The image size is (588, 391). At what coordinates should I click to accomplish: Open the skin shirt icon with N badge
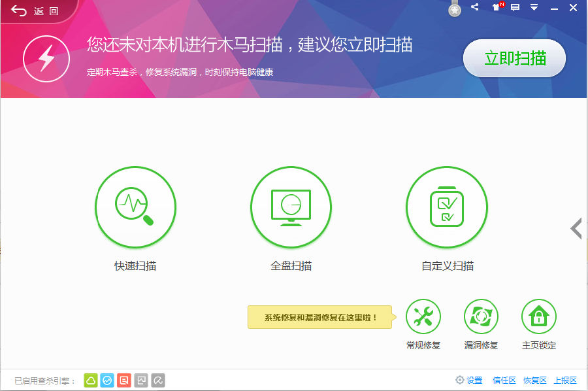498,7
